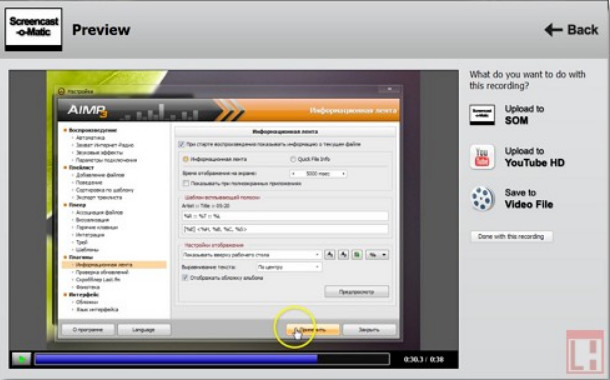Image resolution: width=610 pixels, height=380 pixels.
Task: Click the first font settings icon
Action: tap(330, 255)
